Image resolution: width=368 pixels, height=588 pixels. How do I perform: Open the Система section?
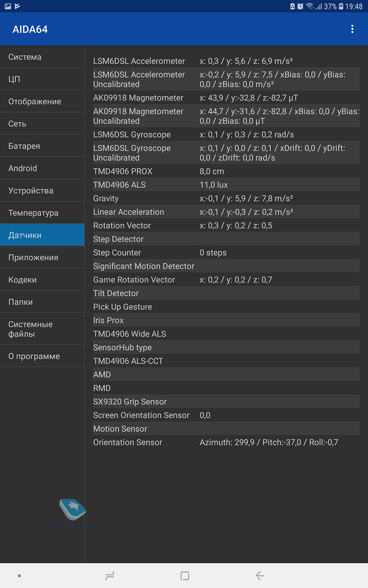tap(42, 57)
